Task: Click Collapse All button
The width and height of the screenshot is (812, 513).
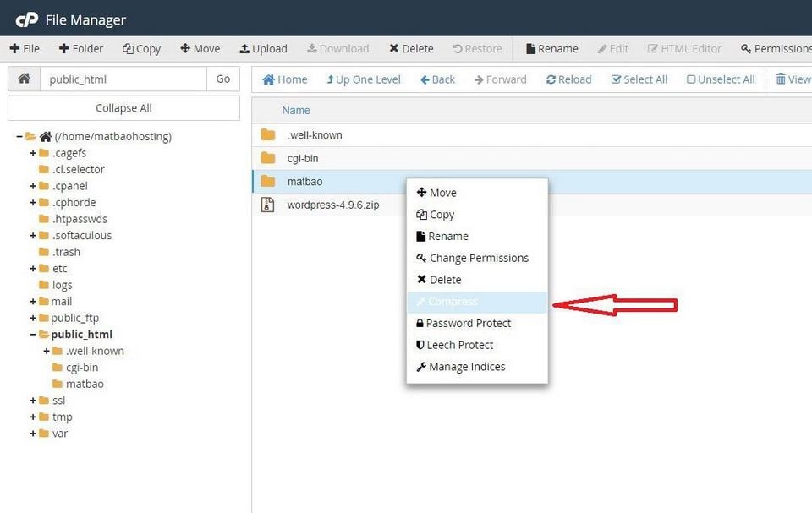Action: click(x=123, y=108)
